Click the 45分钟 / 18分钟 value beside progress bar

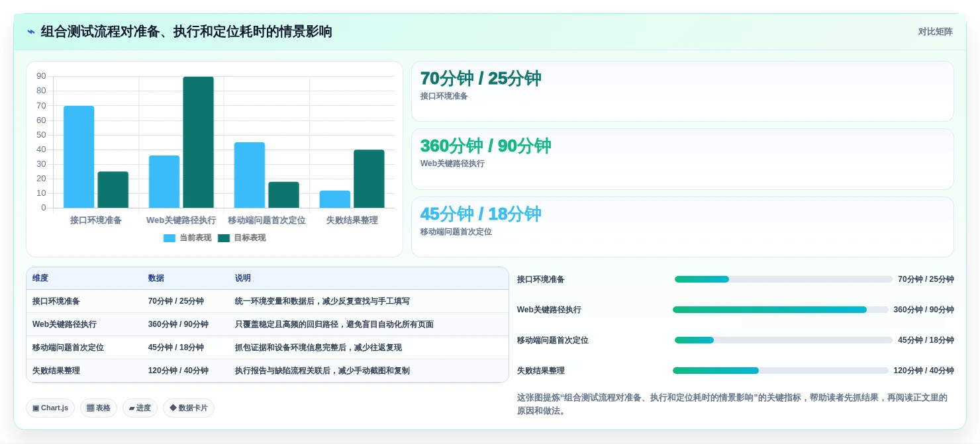click(926, 340)
